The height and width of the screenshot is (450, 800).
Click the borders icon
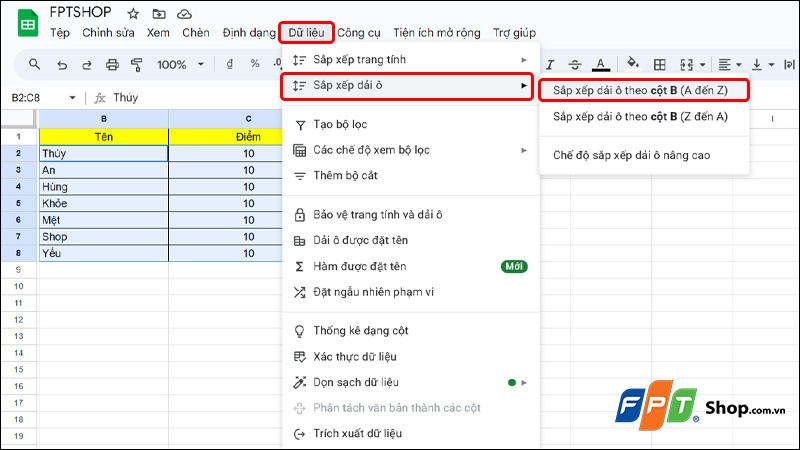(x=659, y=65)
